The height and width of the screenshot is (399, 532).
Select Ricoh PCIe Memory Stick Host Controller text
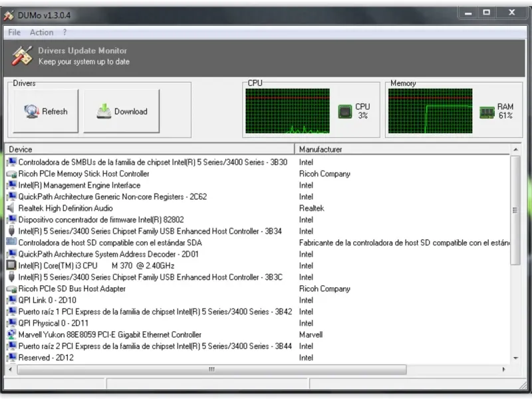[84, 174]
